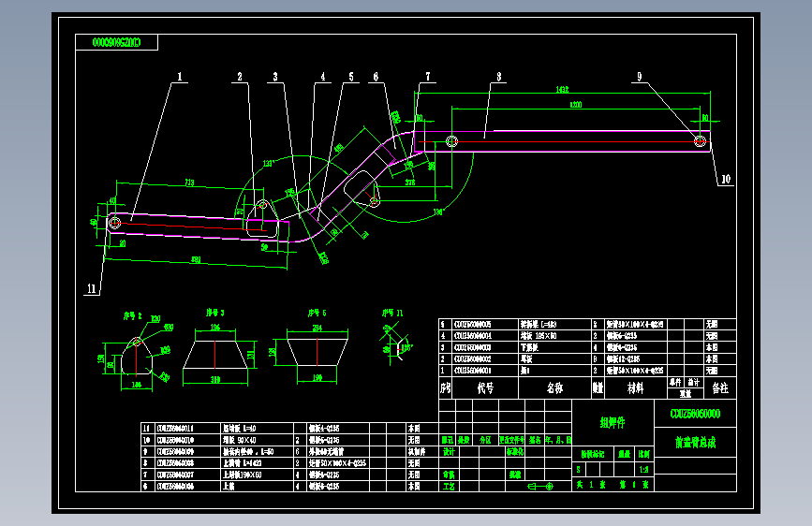Click the projection symbol in title block

tap(540, 486)
